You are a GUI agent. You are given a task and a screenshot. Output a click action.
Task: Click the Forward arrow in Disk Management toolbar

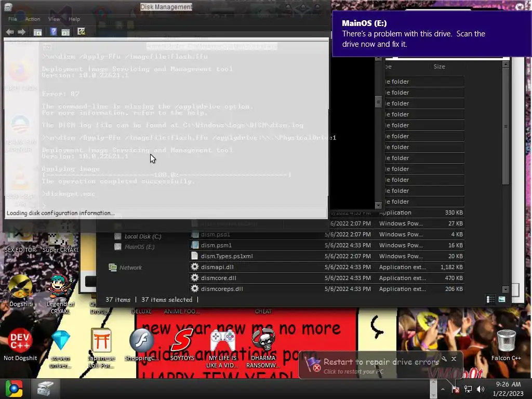coord(22,32)
